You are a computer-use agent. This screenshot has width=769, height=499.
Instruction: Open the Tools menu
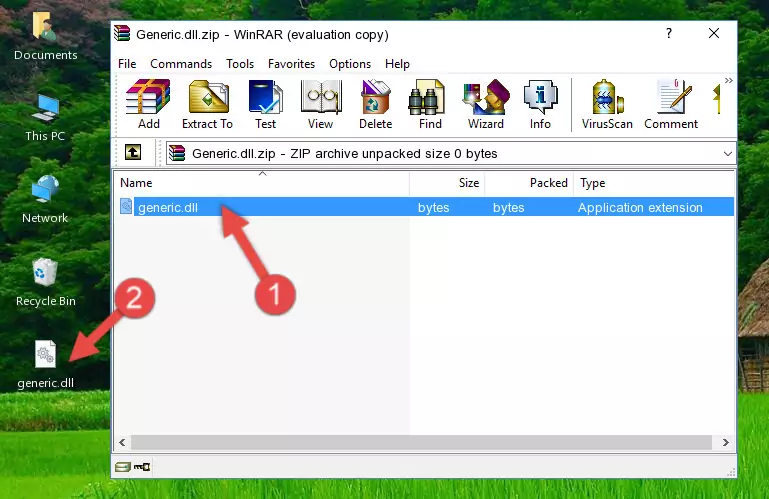tap(240, 64)
